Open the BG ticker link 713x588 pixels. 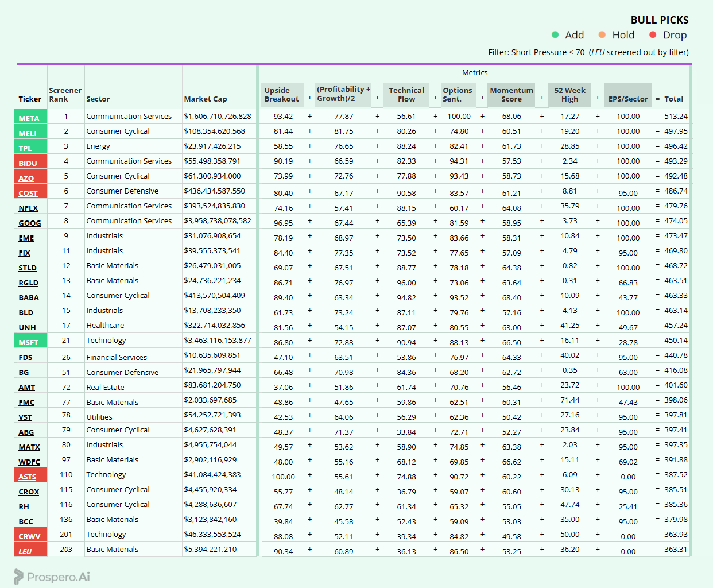pyautogui.click(x=23, y=372)
